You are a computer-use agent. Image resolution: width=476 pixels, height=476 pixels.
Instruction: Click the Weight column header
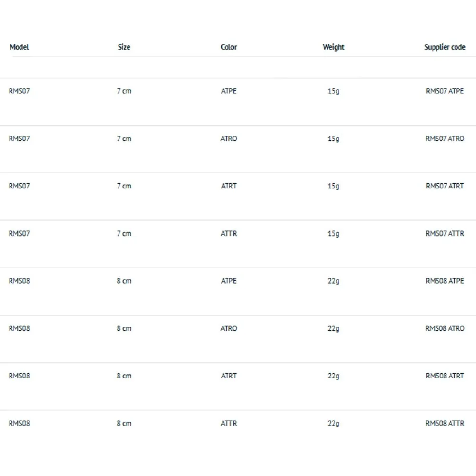pyautogui.click(x=333, y=47)
